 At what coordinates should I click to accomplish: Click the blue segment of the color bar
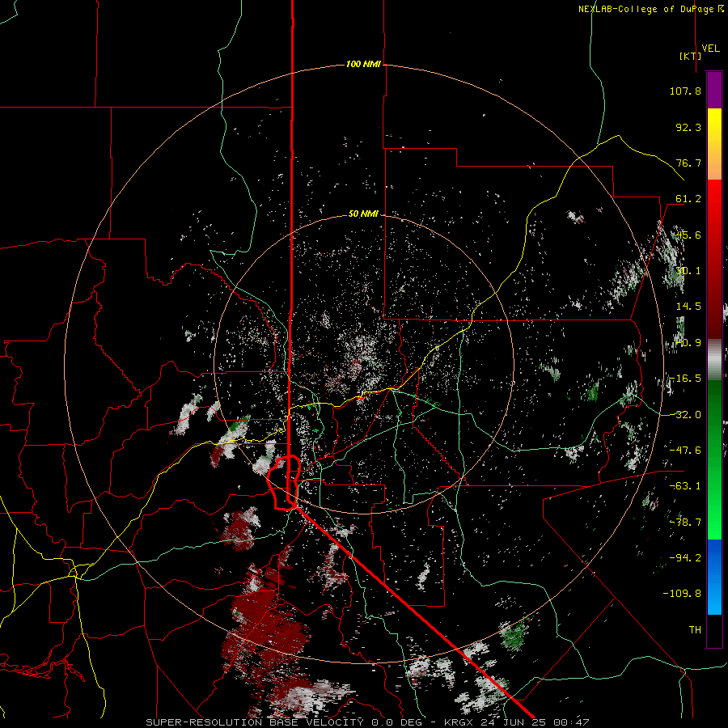click(714, 577)
